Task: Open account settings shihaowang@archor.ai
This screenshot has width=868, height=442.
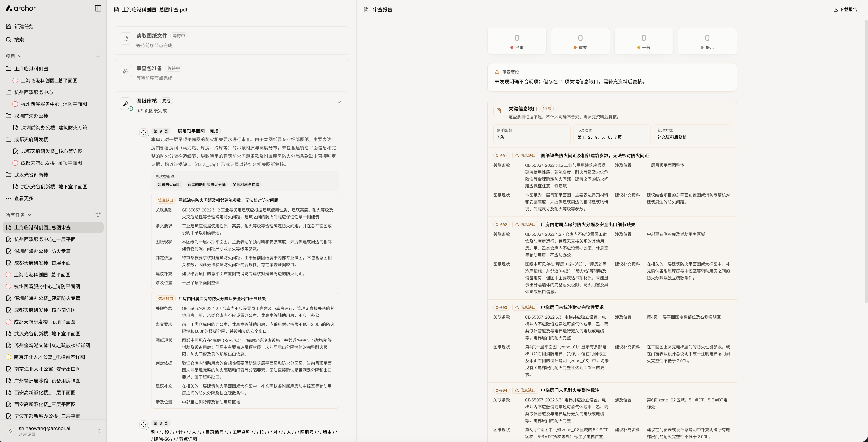Action: [x=53, y=431]
